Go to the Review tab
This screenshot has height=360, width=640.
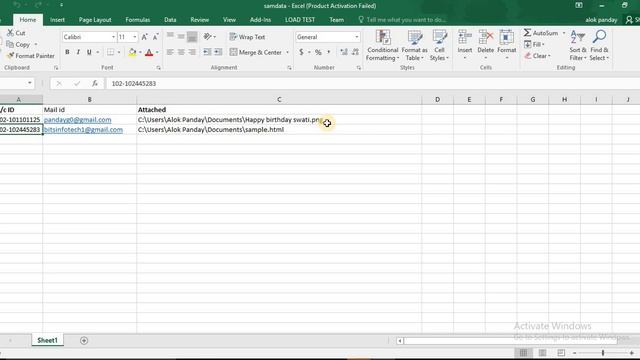pos(200,20)
